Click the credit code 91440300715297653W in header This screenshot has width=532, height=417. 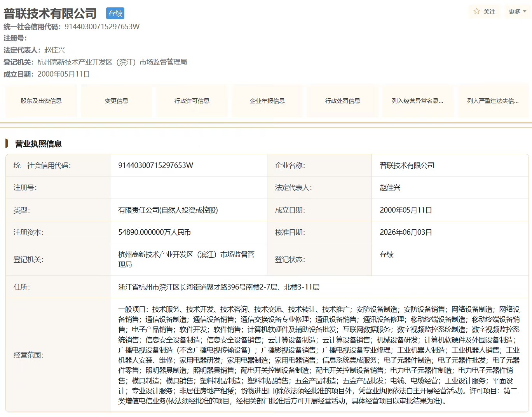pos(102,26)
